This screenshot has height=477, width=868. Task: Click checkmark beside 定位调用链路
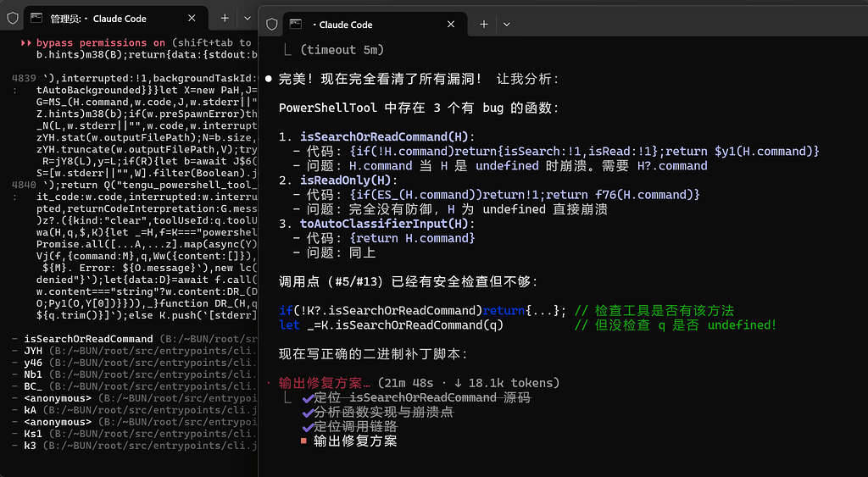(x=309, y=427)
